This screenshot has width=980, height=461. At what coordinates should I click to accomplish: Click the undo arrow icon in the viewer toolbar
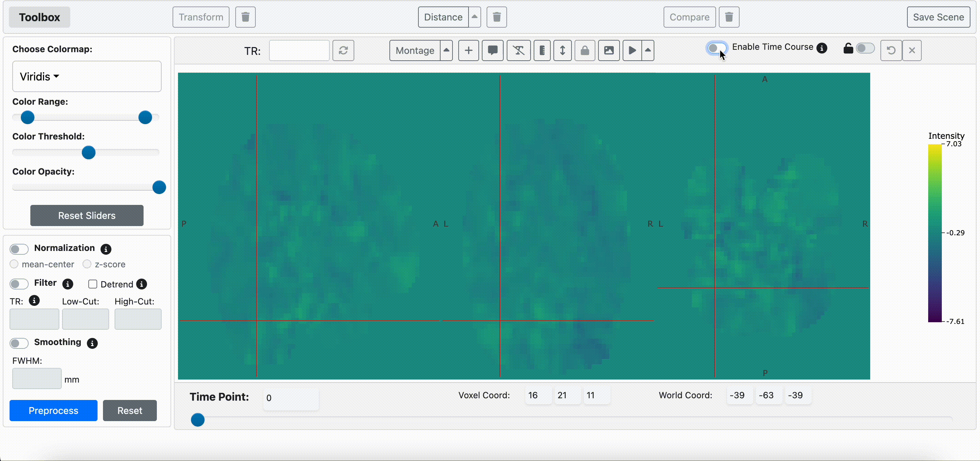(x=891, y=50)
